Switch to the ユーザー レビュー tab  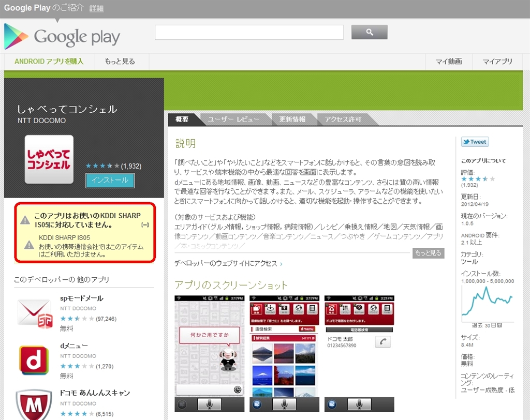(x=233, y=119)
